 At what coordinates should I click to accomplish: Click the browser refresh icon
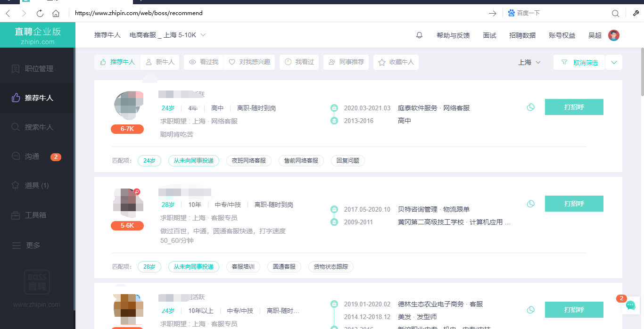pos(40,13)
